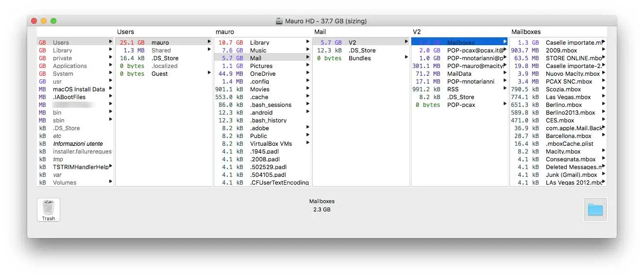The width and height of the screenshot is (644, 277).
Task: Click the Trash icon at bottom left
Action: tap(49, 210)
